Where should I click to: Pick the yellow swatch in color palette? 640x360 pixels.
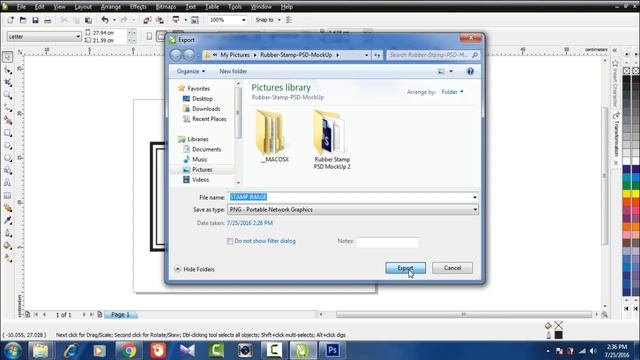coord(627,194)
